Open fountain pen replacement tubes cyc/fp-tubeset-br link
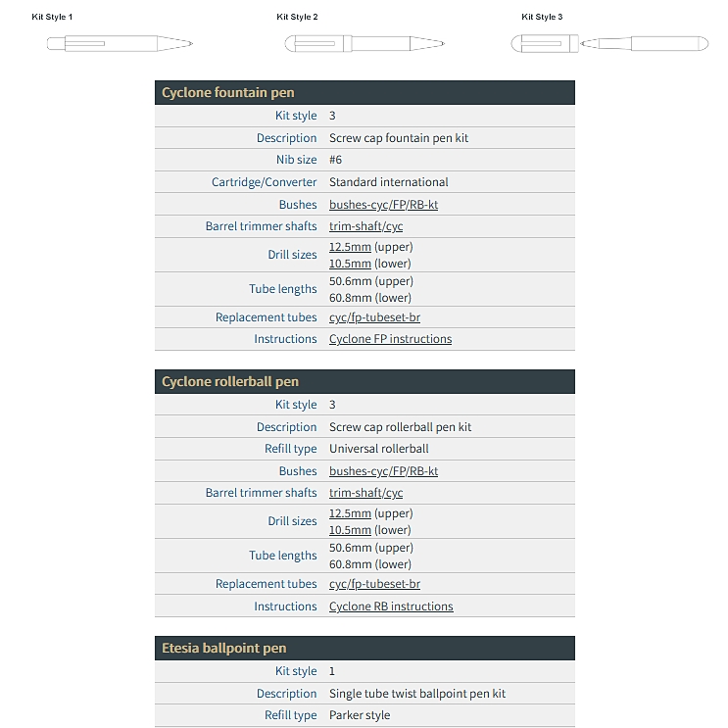 (x=374, y=317)
